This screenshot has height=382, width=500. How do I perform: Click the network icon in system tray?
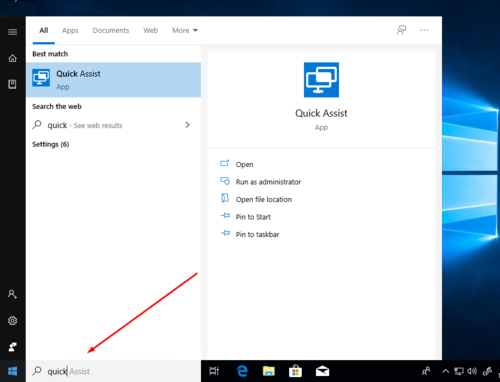point(459,371)
